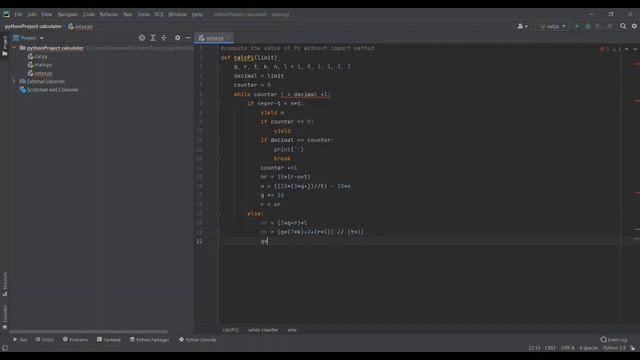Start debugging with the green bug icon
Image resolution: width=640 pixels, height=360 pixels.
coord(588,26)
